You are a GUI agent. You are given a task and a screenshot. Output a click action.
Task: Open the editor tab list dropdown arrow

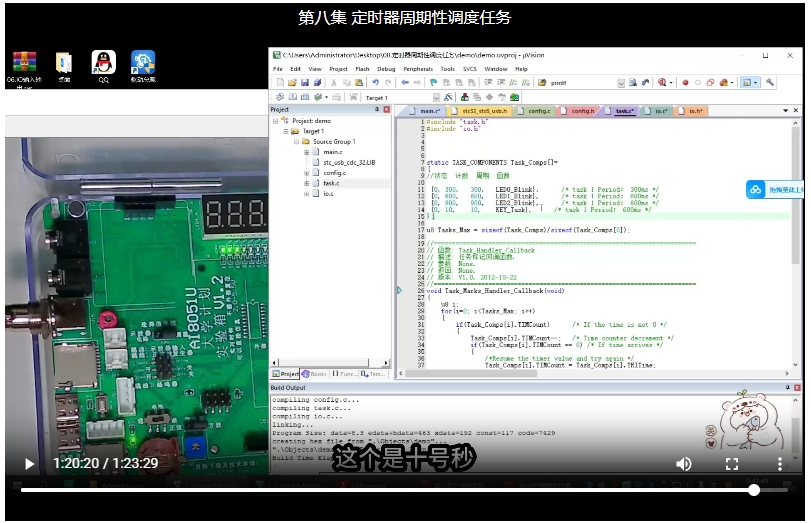[785, 111]
